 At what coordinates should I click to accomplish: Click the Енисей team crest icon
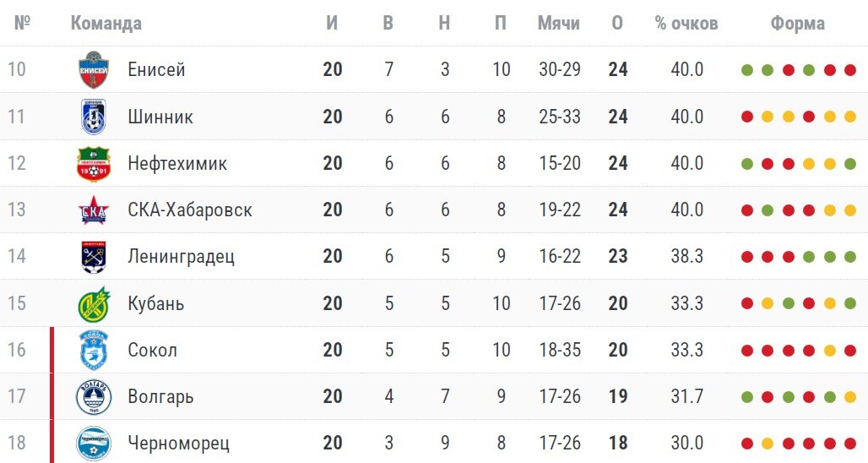coord(94,70)
